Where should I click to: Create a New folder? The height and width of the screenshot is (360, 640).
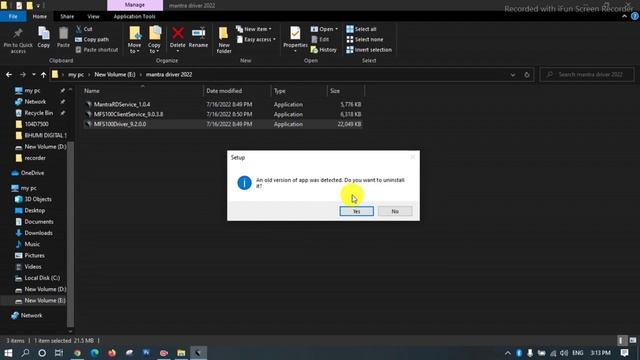pyautogui.click(x=224, y=40)
